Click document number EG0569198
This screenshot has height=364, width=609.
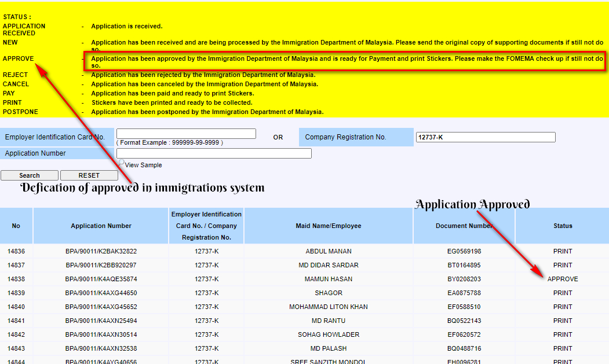pos(464,252)
